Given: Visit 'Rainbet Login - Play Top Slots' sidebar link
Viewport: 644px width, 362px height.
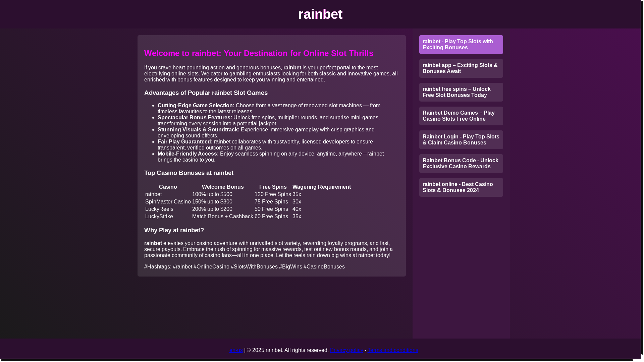Looking at the screenshot, I should (461, 140).
